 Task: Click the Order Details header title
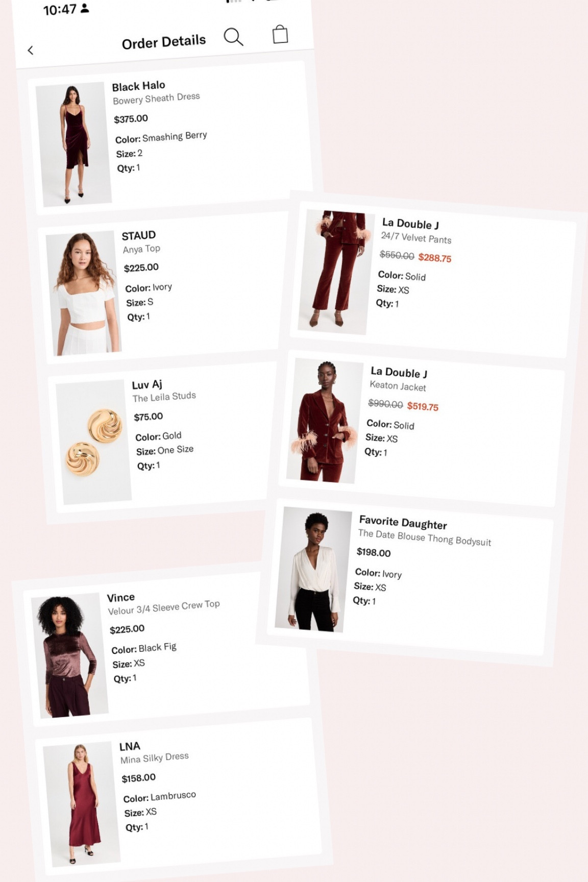pos(164,42)
